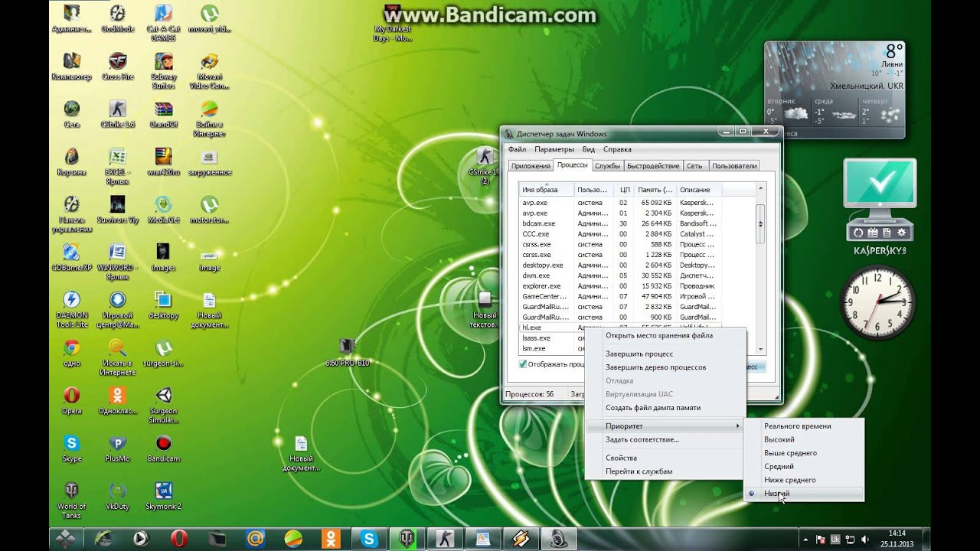Launch DAEMON Tools Lite icon
980x551 pixels.
click(71, 308)
